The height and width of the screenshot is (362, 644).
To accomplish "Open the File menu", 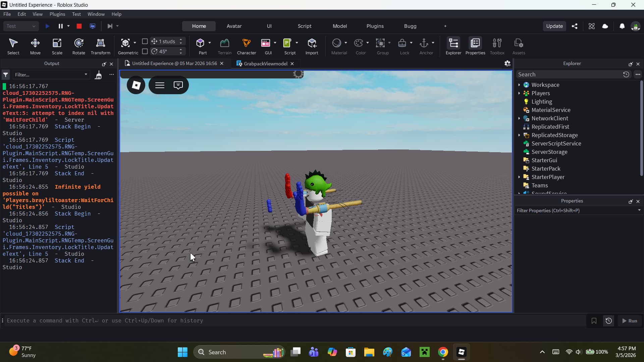I will pyautogui.click(x=7, y=14).
